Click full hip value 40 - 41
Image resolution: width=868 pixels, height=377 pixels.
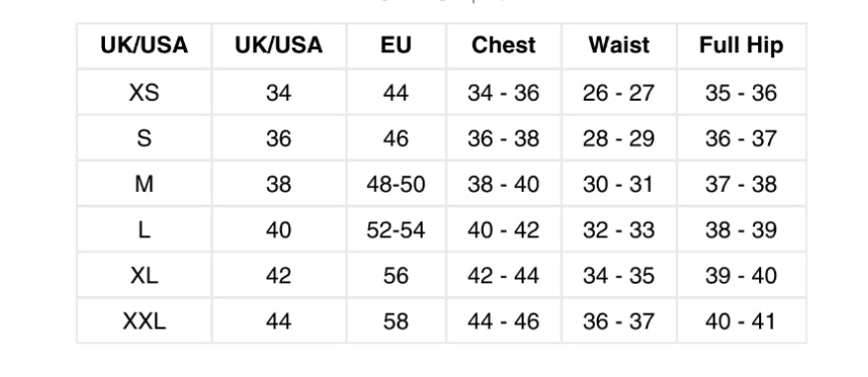pos(741,321)
